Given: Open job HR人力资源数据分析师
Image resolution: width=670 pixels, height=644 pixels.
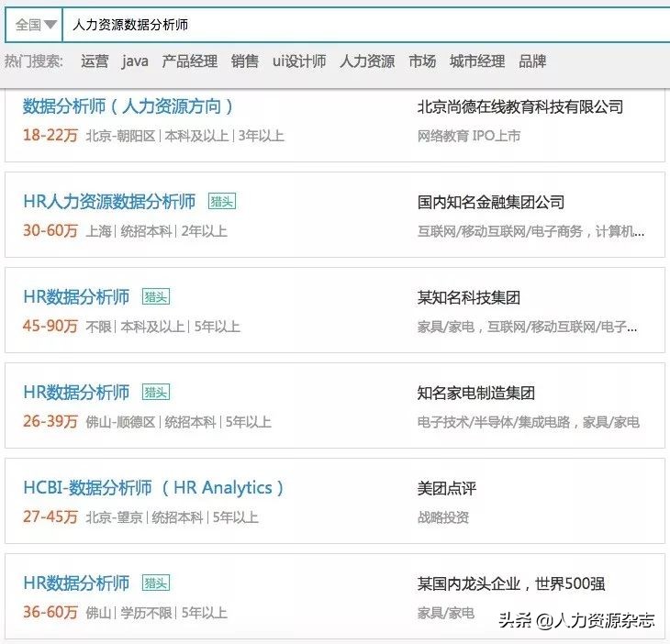Looking at the screenshot, I should [109, 201].
